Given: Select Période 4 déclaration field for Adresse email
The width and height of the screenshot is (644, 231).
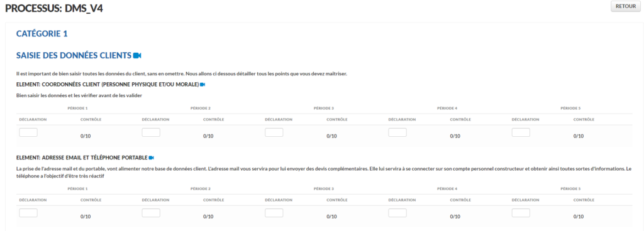Looking at the screenshot, I should [x=397, y=213].
